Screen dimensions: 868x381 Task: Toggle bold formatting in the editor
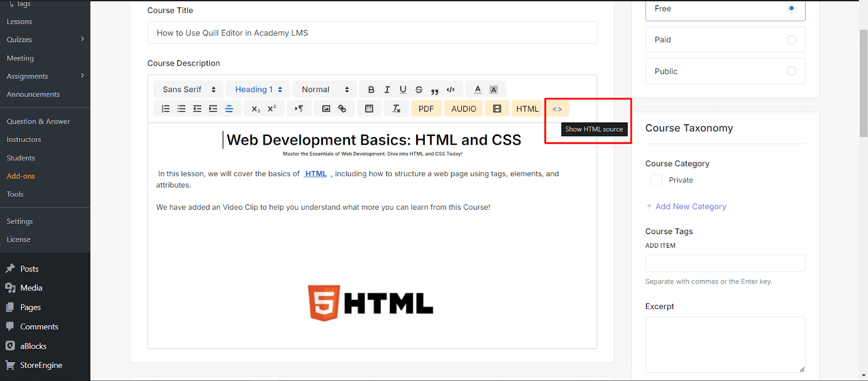click(371, 89)
